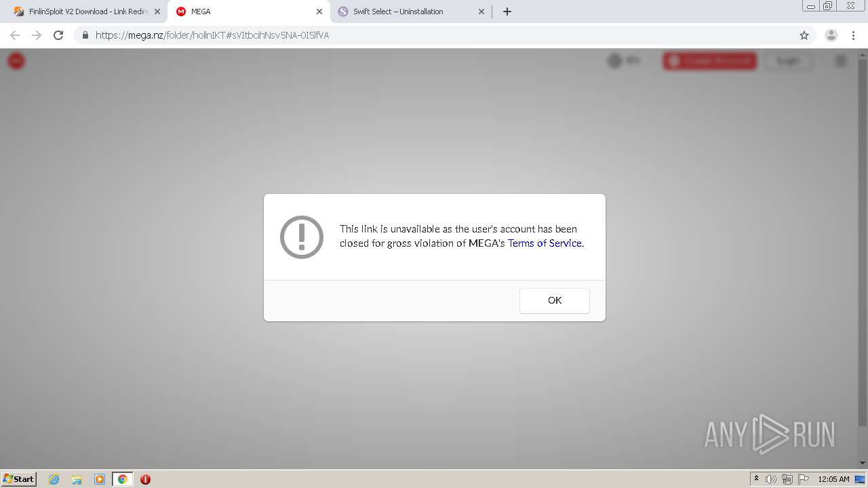Open Windows Media Player taskbar icon
The height and width of the screenshot is (488, 868).
point(100,479)
